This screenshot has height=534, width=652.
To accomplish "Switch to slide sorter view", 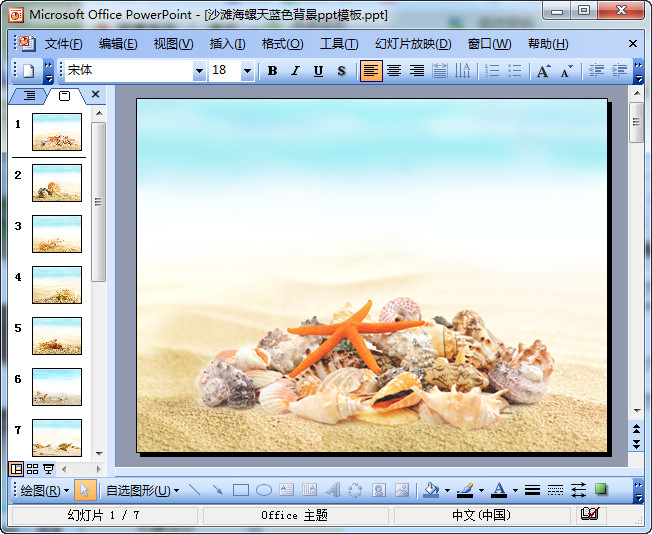I will (x=32, y=468).
